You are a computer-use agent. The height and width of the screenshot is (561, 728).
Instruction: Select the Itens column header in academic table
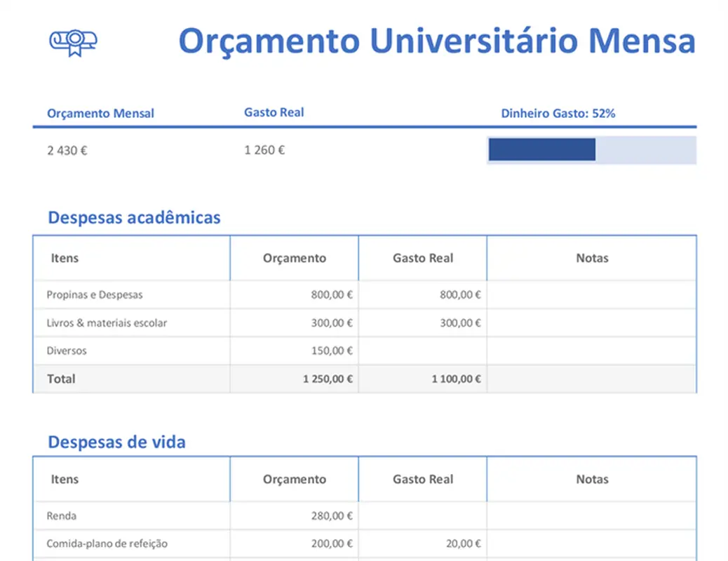65,257
